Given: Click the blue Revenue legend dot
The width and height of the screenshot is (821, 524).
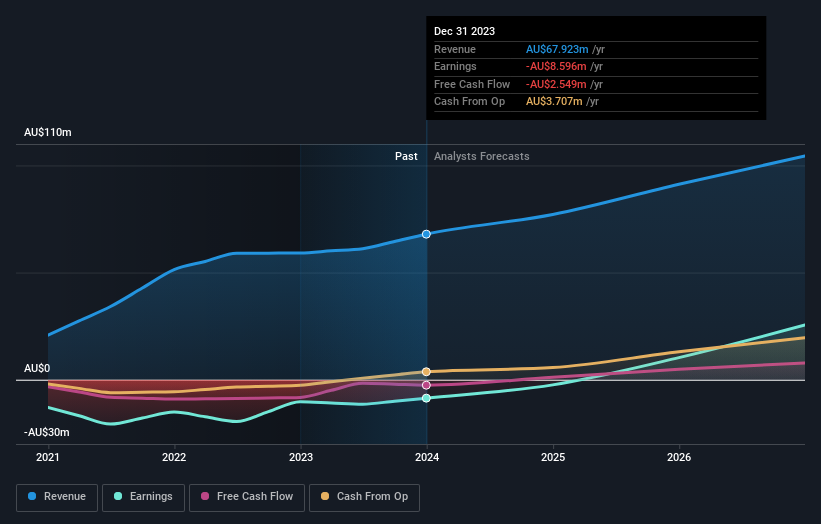Looking at the screenshot, I should coord(32,496).
